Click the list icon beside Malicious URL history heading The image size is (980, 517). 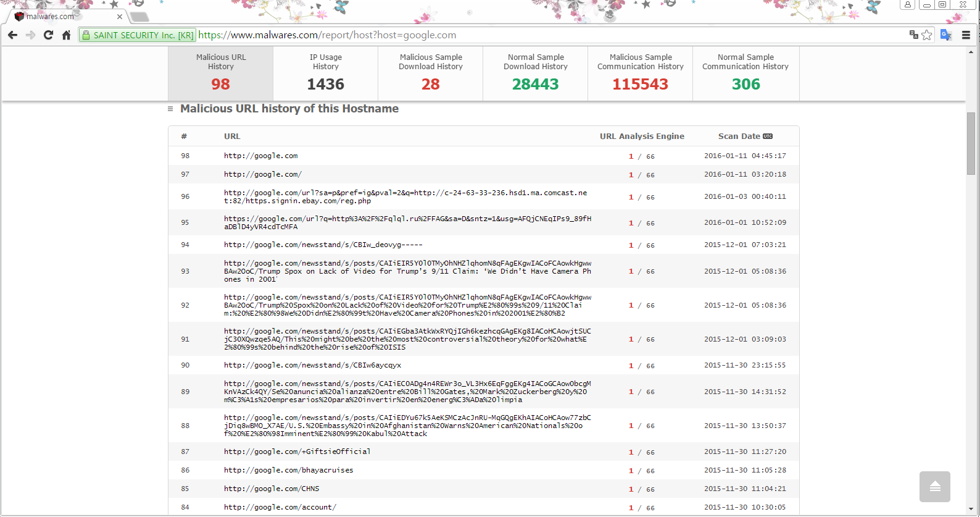tap(170, 109)
